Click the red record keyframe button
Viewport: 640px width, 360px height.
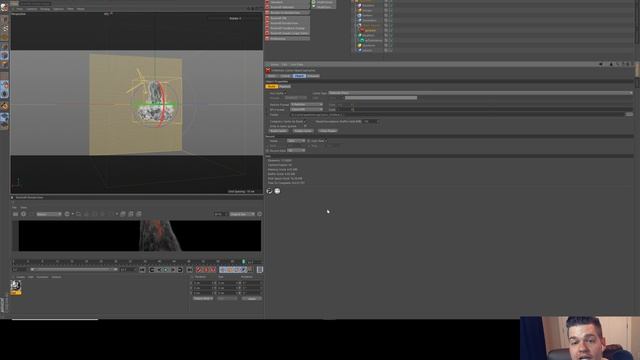[x=199, y=270]
